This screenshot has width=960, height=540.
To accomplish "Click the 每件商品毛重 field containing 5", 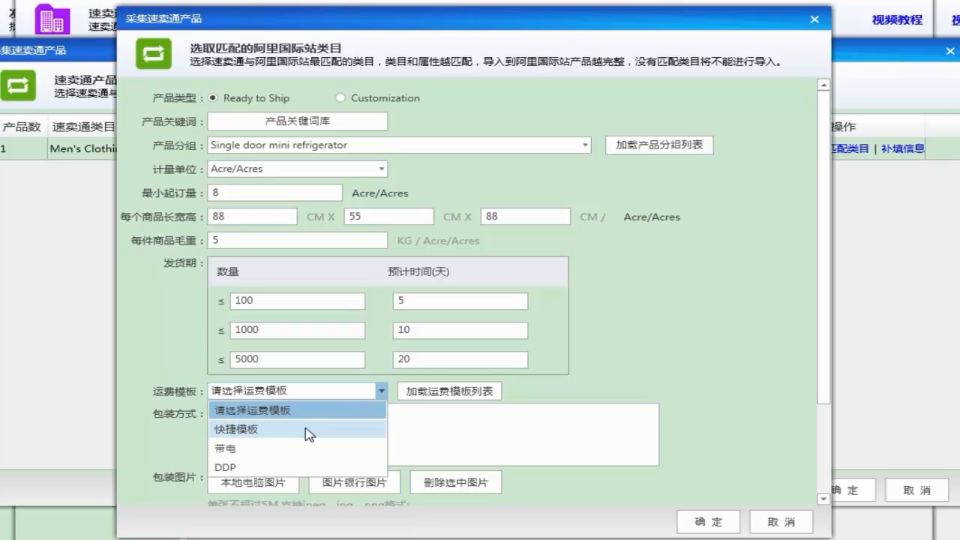I will 298,241.
